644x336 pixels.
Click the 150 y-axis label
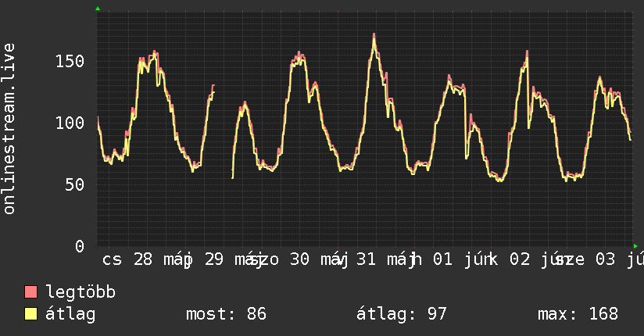(x=70, y=62)
